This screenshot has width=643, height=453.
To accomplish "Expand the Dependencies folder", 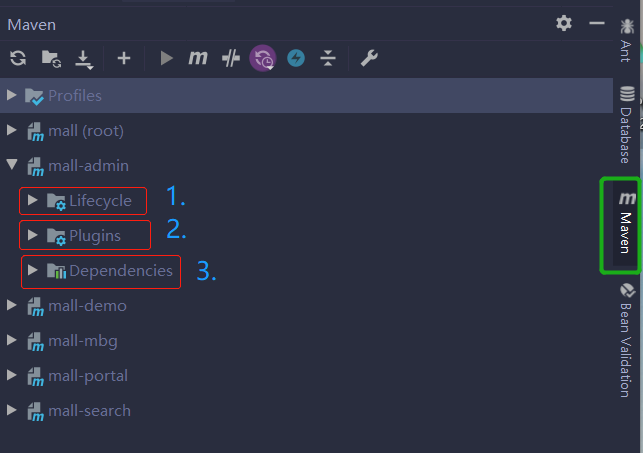I will 32,270.
